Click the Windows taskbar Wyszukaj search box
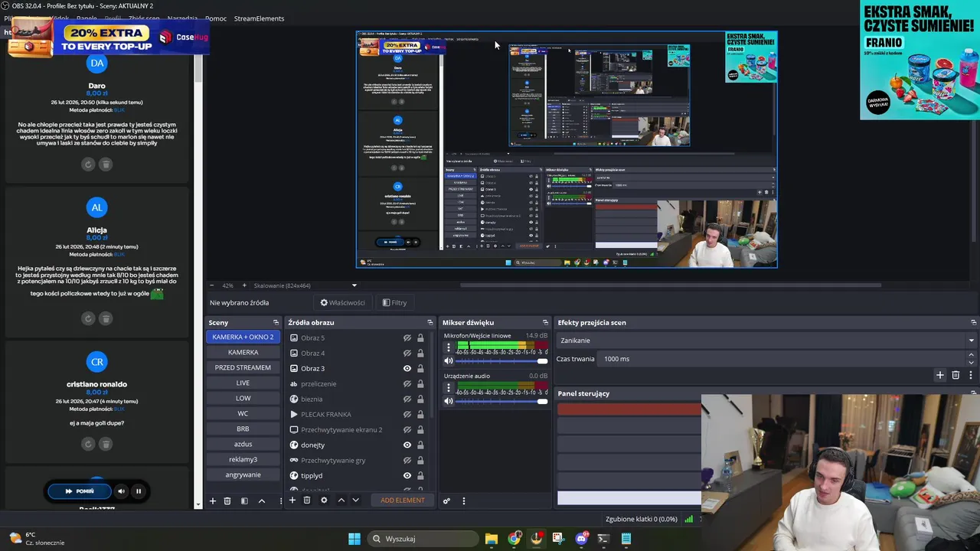Screen dimensions: 980x551 (x=423, y=539)
